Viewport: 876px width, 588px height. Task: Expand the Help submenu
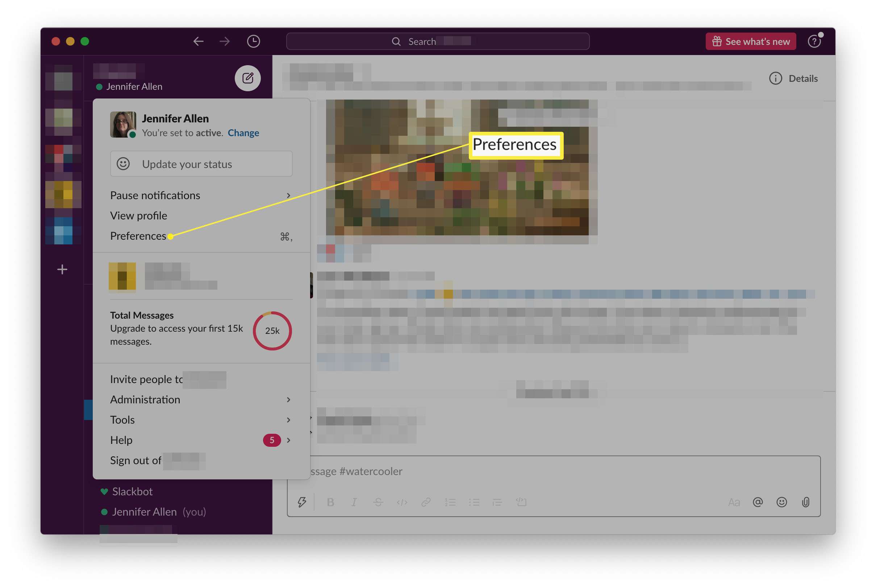[287, 440]
